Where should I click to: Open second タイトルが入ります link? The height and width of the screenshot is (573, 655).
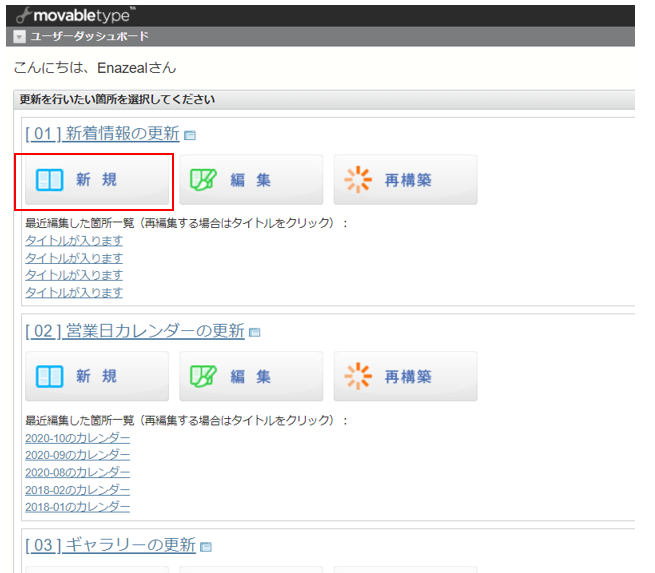click(x=74, y=258)
